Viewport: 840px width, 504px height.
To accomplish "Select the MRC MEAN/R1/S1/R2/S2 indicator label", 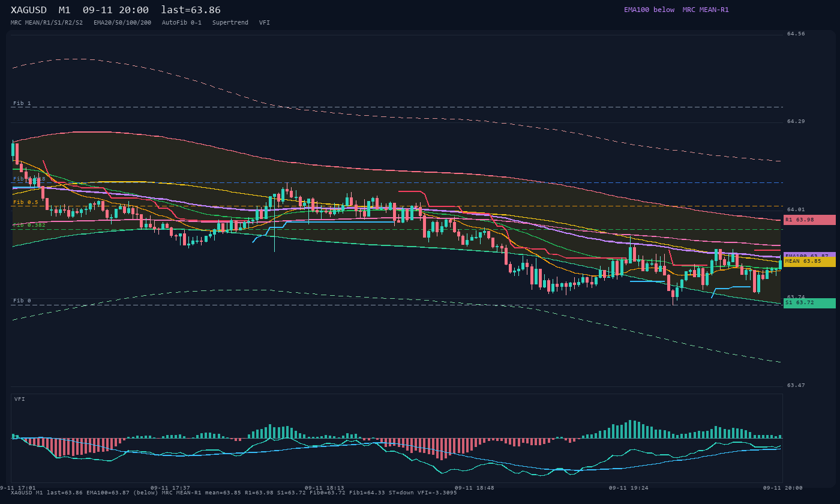I will pyautogui.click(x=47, y=23).
